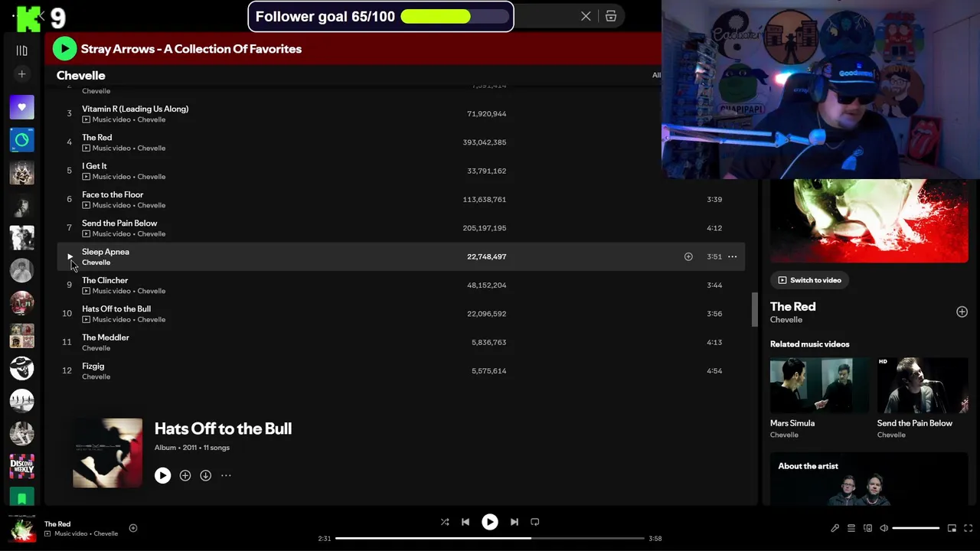Enter full screen mode

pyautogui.click(x=969, y=528)
